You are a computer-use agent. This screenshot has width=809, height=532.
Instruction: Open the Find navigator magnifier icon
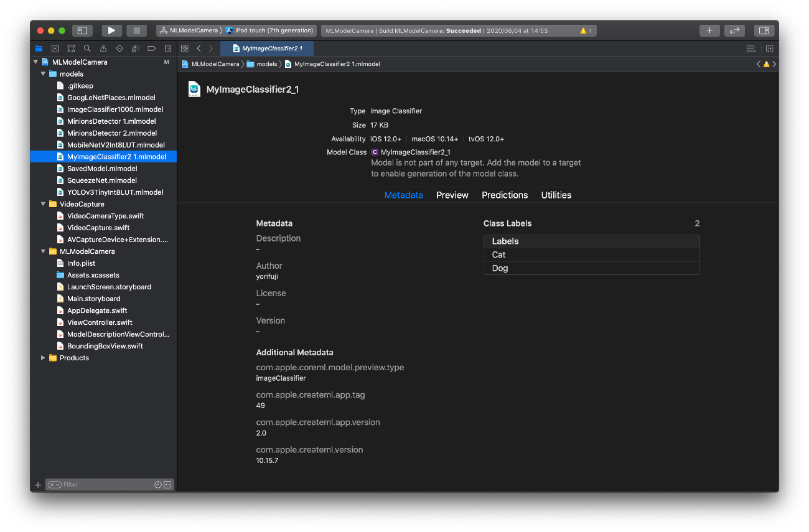(87, 49)
